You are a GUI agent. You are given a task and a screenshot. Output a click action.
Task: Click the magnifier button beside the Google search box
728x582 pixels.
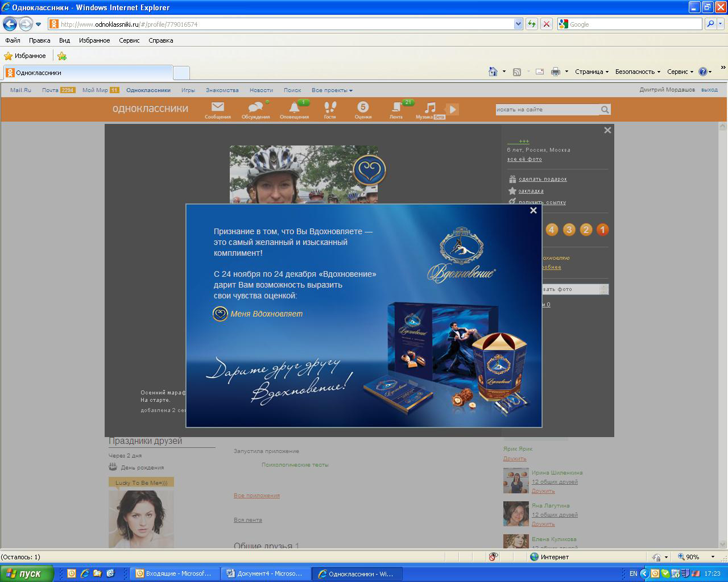point(710,24)
